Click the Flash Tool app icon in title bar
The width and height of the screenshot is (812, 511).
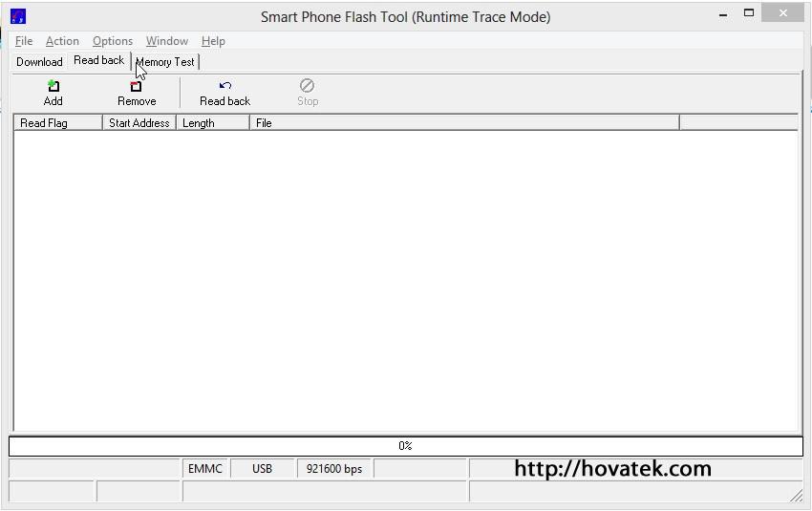18,16
